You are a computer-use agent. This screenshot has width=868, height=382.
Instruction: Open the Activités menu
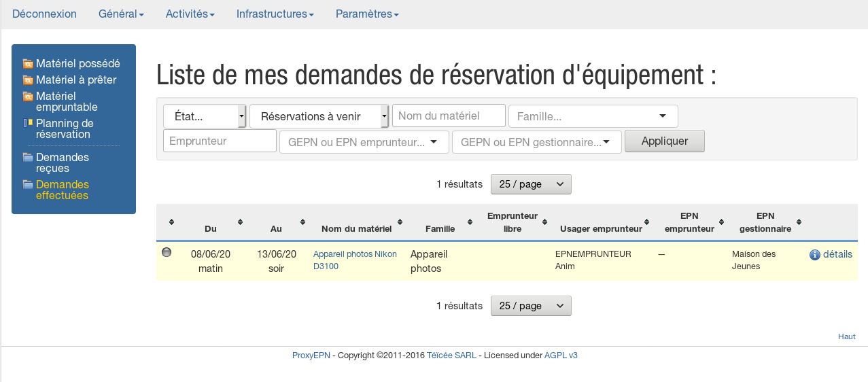click(x=190, y=14)
